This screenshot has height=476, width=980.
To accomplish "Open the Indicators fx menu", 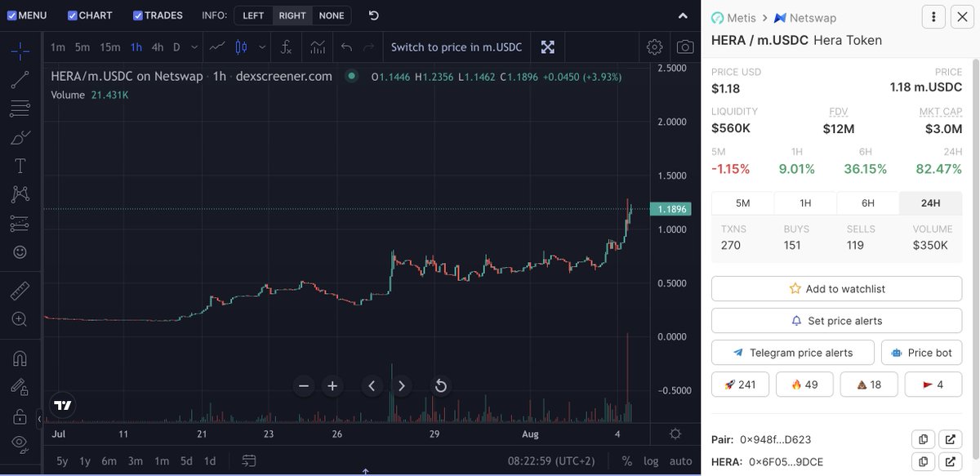I will 285,47.
